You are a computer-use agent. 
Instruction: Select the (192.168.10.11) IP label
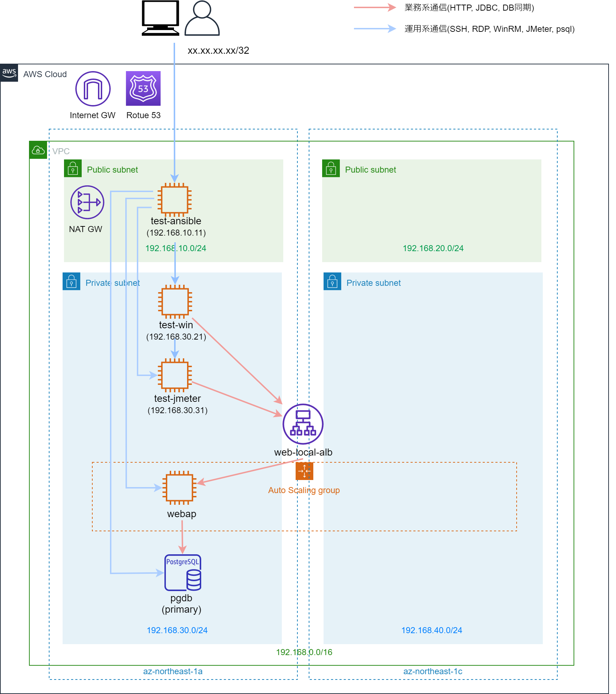(x=176, y=233)
